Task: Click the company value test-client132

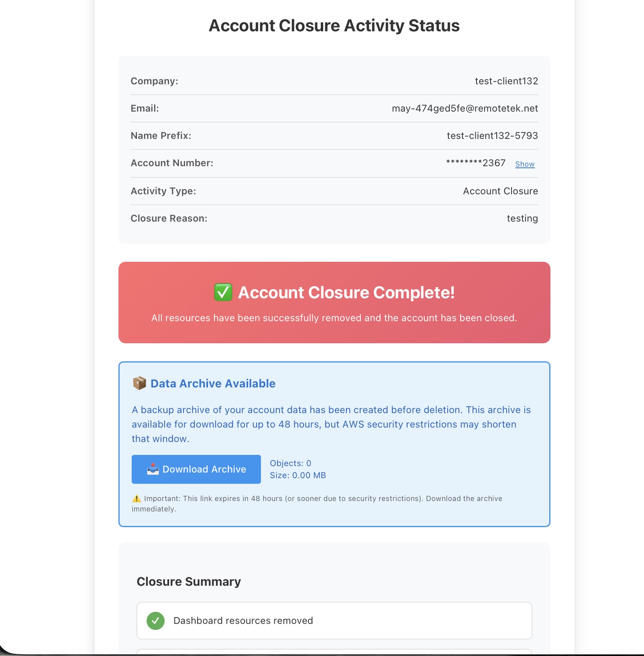Action: coord(506,81)
